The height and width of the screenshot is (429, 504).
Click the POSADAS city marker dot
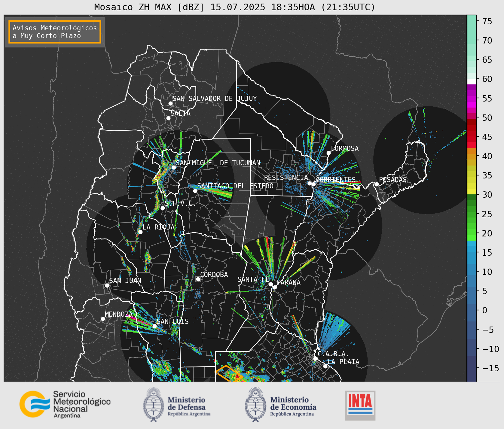click(377, 184)
